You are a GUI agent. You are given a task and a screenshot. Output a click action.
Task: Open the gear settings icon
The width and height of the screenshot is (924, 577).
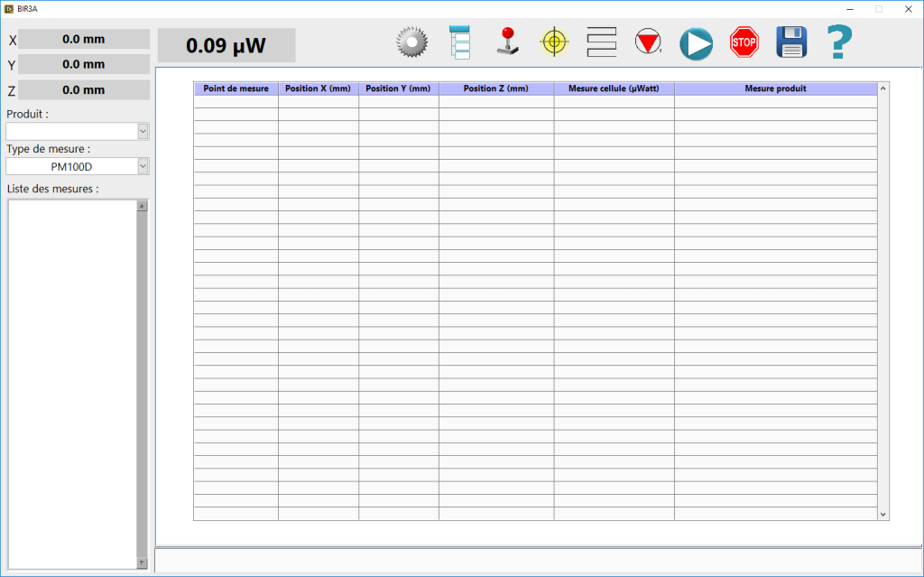coord(411,42)
